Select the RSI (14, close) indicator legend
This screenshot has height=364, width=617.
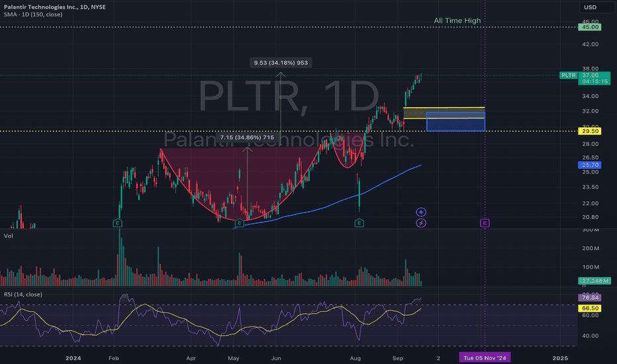coord(23,295)
